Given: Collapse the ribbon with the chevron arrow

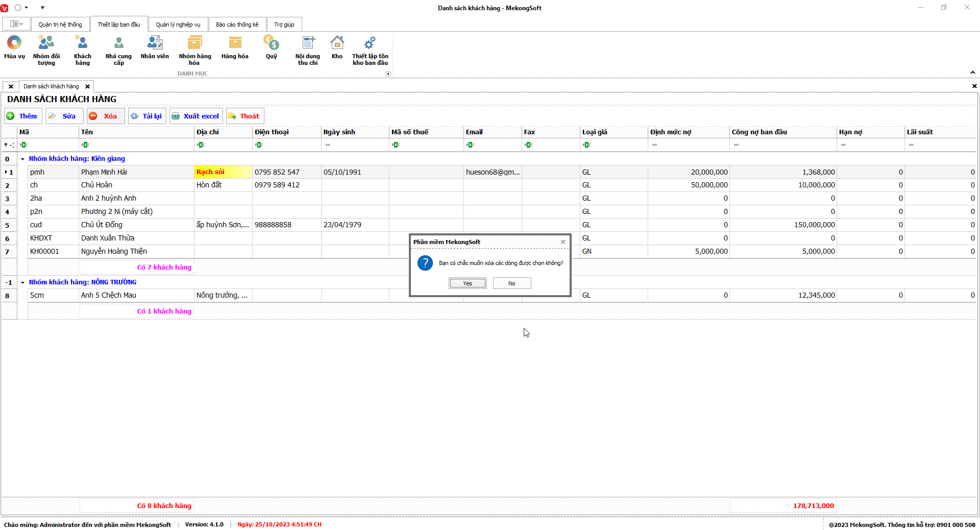Looking at the screenshot, I should 972,73.
